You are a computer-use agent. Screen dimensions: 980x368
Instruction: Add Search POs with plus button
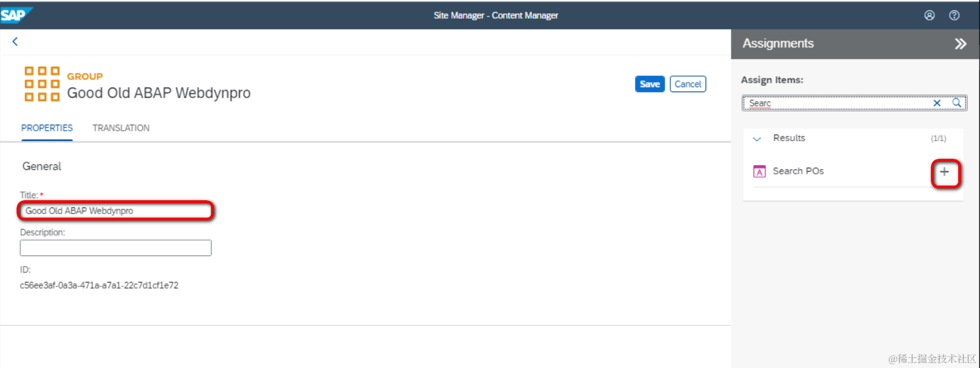pos(945,172)
